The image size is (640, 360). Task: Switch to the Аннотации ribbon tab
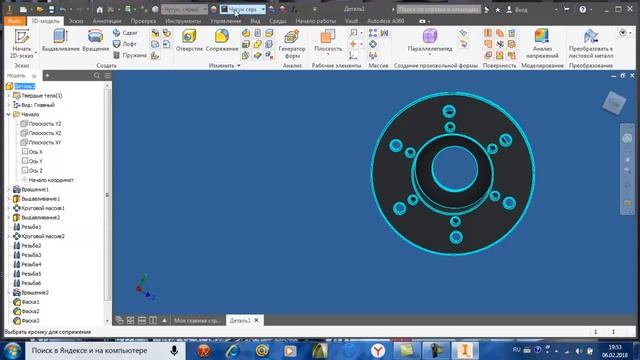[107, 21]
